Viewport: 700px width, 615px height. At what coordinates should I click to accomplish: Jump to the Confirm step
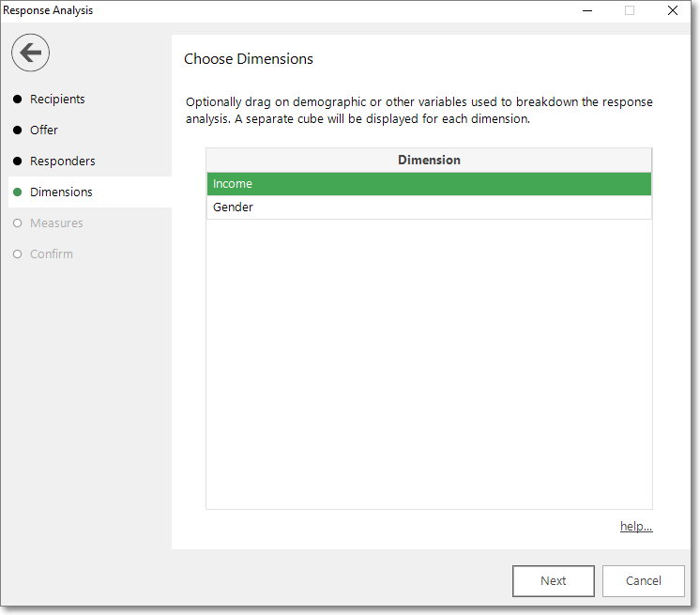[x=52, y=254]
